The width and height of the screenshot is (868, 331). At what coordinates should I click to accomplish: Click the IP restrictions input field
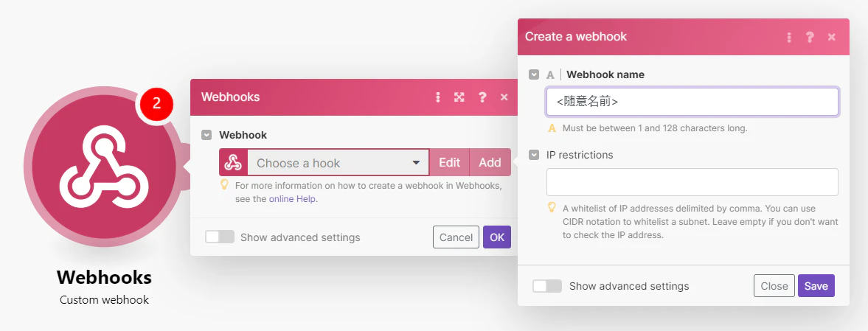(x=692, y=182)
